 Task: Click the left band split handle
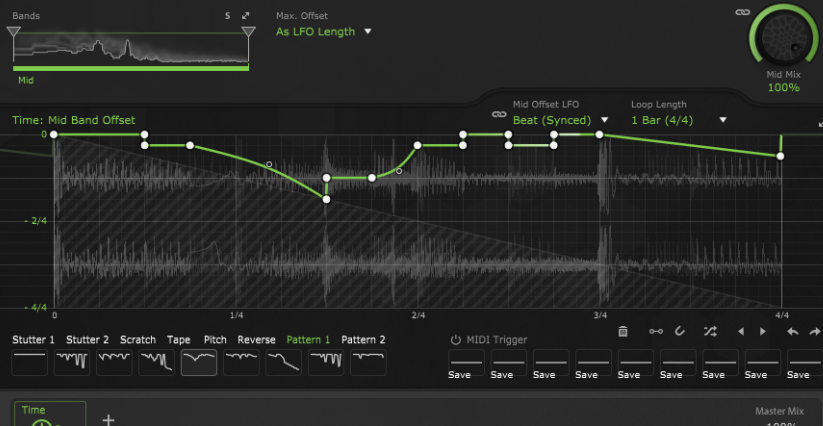click(14, 33)
